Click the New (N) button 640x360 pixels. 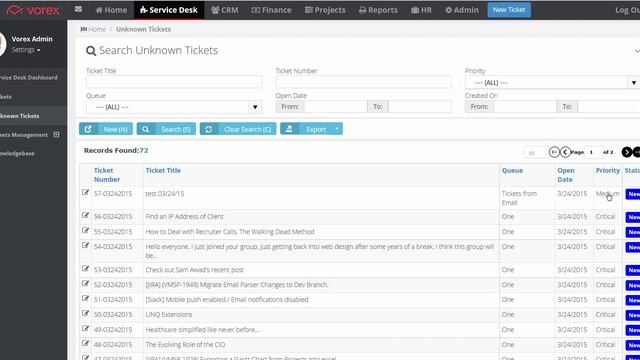(106, 129)
